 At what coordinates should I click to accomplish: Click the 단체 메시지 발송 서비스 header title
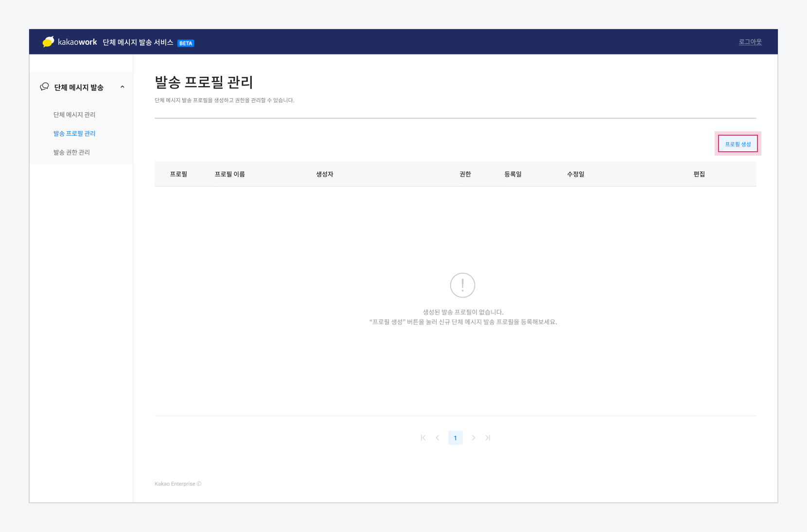pos(138,42)
